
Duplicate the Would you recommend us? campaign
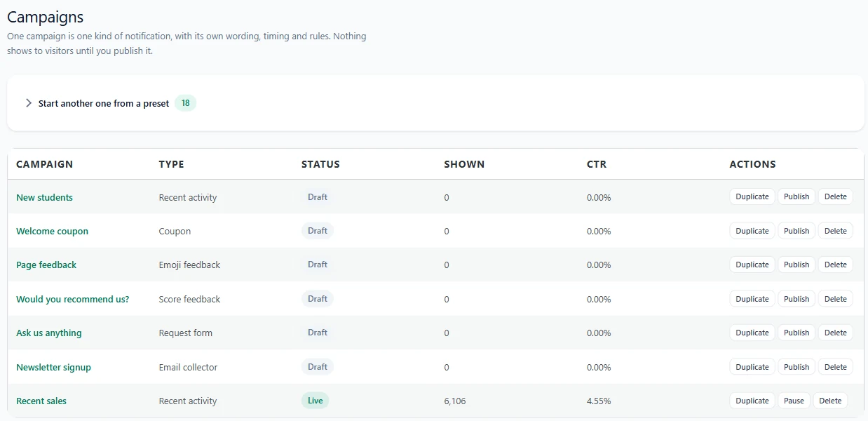pyautogui.click(x=752, y=299)
